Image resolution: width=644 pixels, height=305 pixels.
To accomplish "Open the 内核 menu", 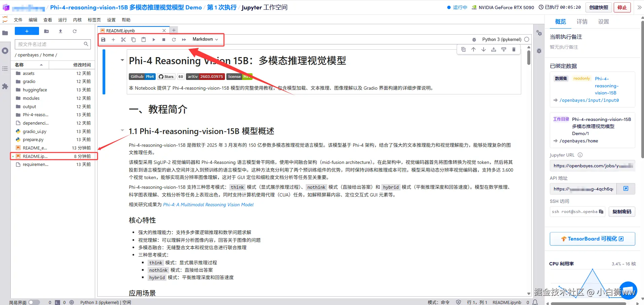I will [x=77, y=20].
